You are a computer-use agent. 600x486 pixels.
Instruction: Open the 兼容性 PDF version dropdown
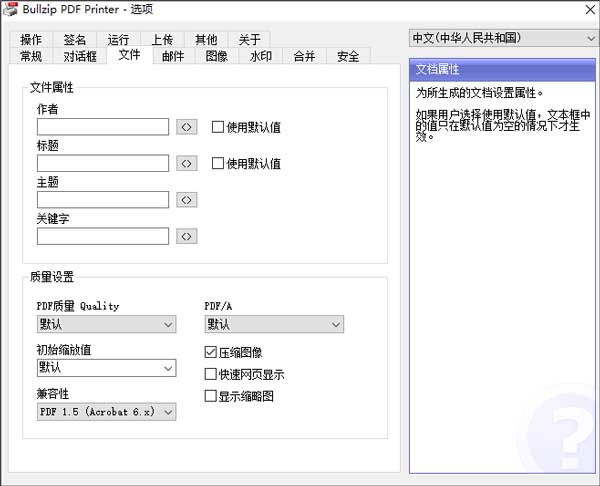pyautogui.click(x=106, y=411)
